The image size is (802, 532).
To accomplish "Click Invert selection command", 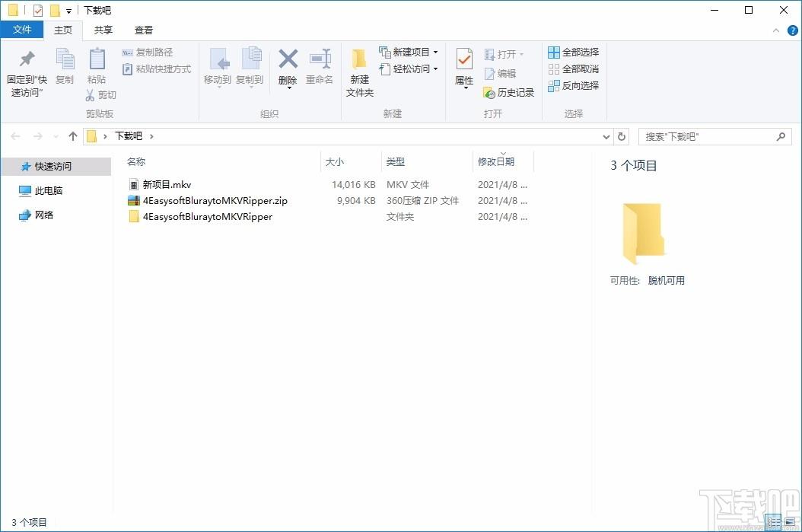I will point(574,86).
